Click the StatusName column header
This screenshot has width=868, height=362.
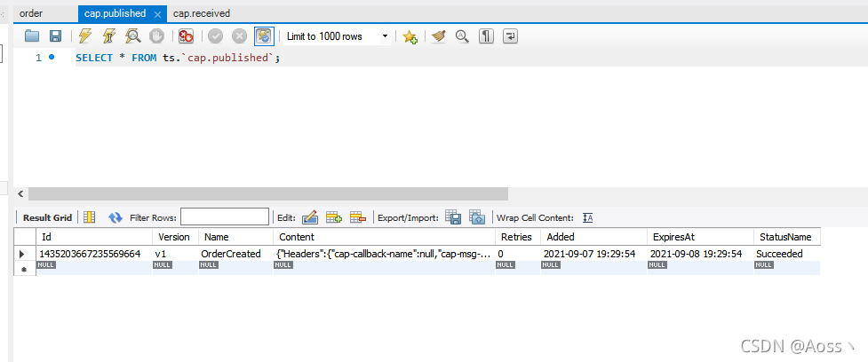(786, 237)
